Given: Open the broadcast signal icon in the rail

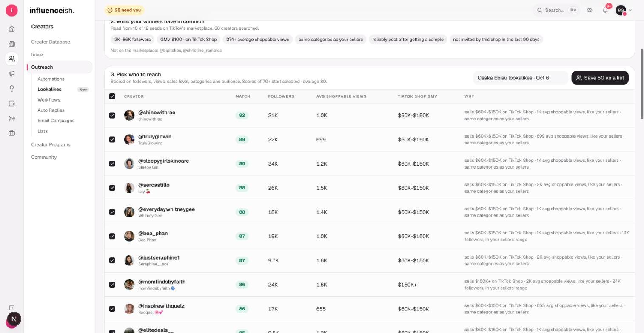Looking at the screenshot, I should pyautogui.click(x=11, y=118).
